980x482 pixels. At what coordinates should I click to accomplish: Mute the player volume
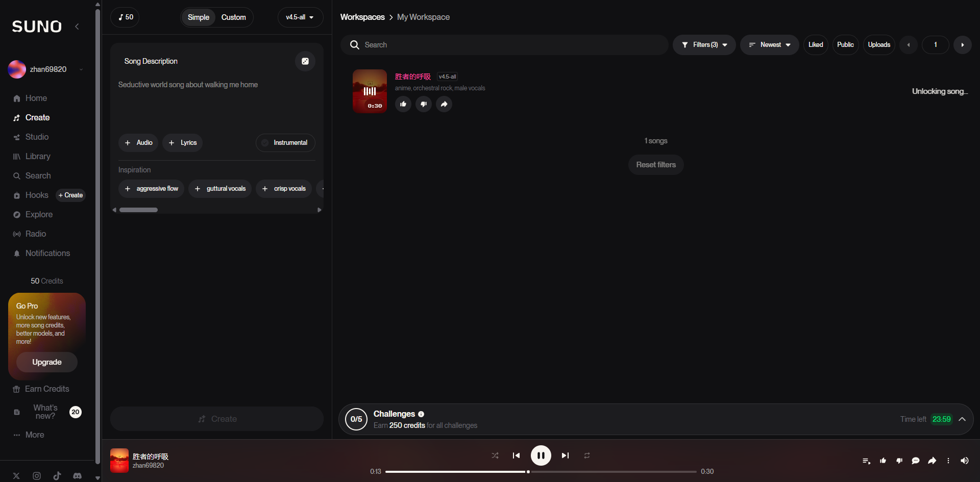pos(965,461)
